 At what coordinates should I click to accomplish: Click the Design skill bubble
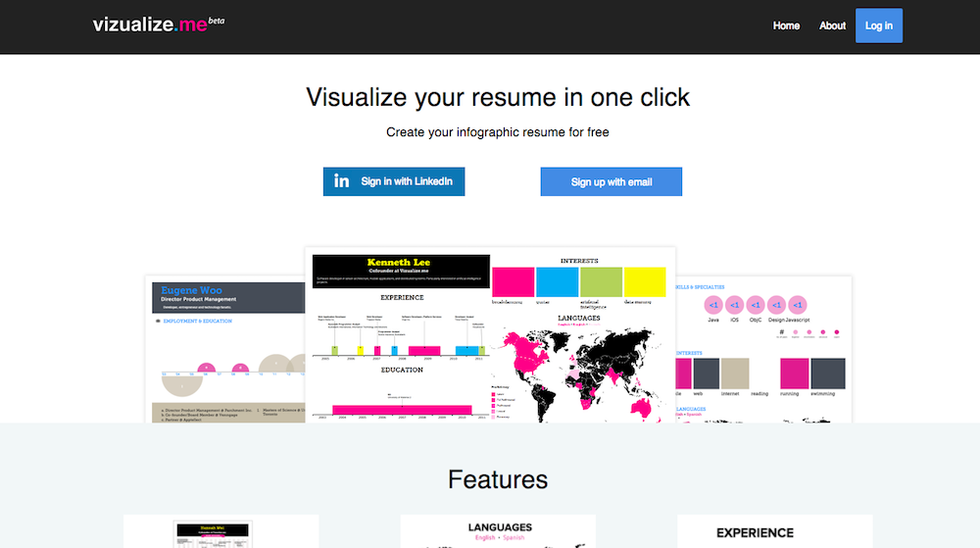tap(777, 305)
